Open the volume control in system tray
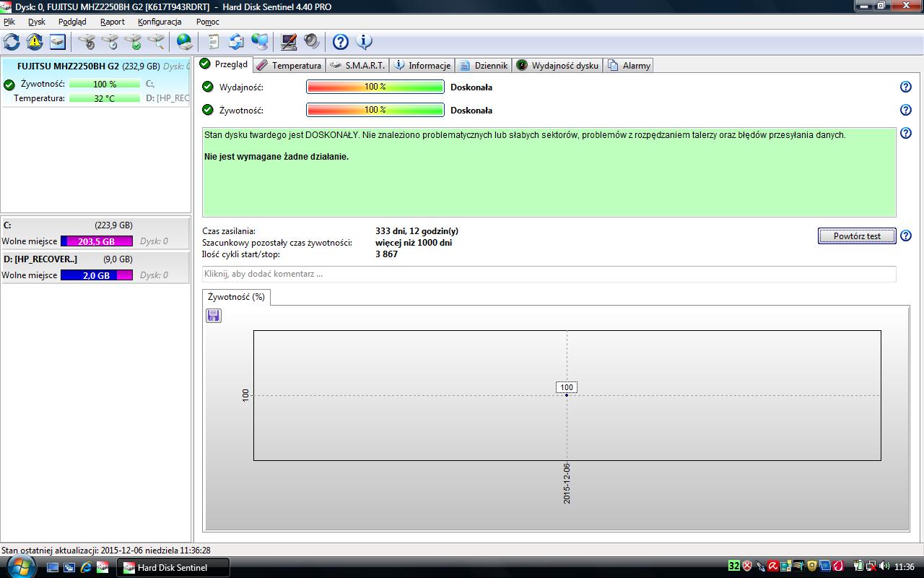The image size is (924, 578). click(885, 567)
